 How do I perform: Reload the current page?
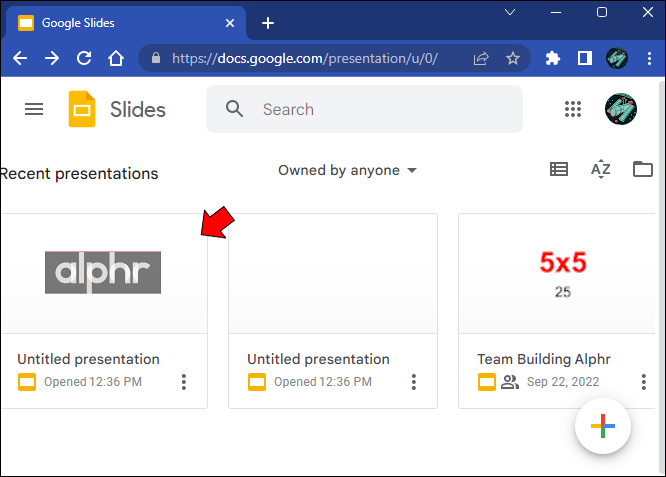point(85,59)
